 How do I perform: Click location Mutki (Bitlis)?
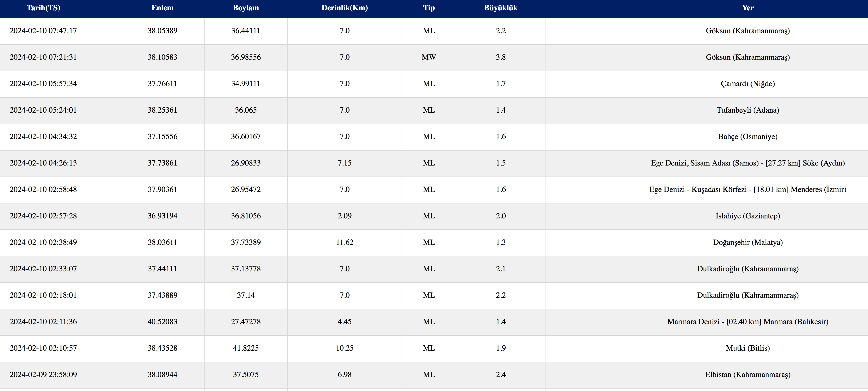tap(748, 348)
